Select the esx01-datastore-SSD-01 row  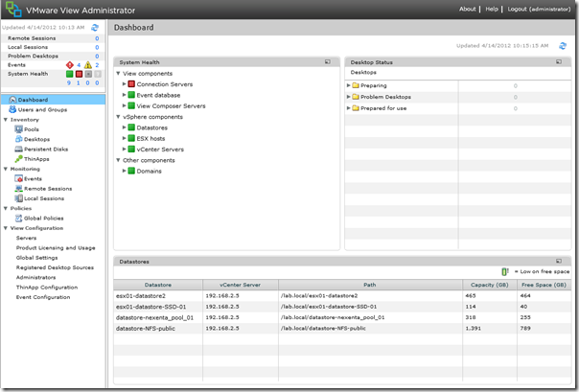tap(342, 307)
